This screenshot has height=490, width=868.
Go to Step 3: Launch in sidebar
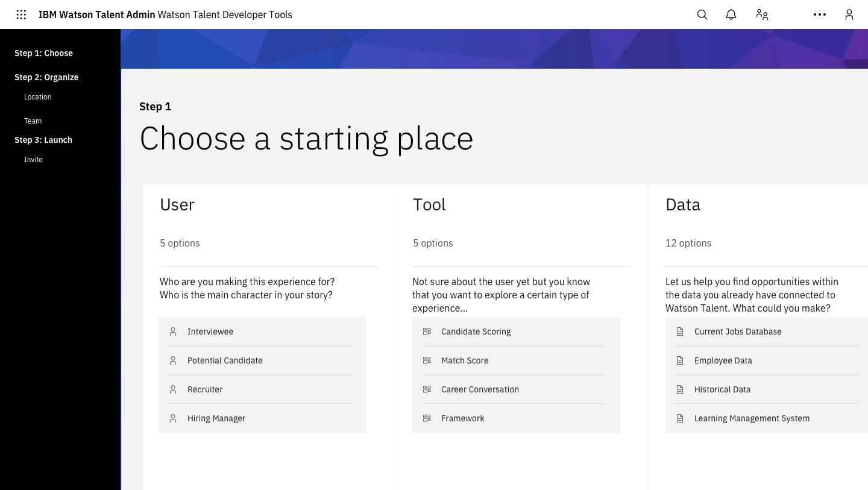click(43, 140)
